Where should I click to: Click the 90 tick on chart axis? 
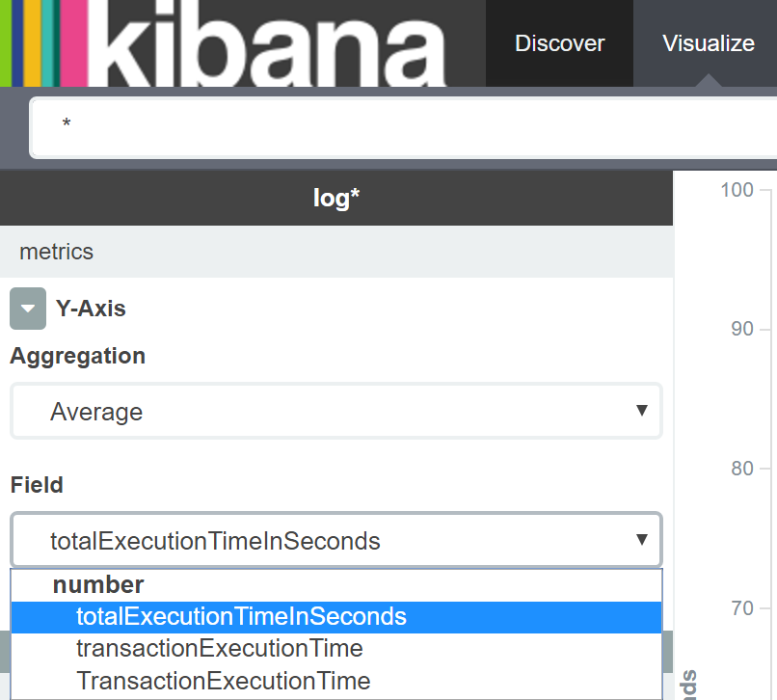coord(741,329)
